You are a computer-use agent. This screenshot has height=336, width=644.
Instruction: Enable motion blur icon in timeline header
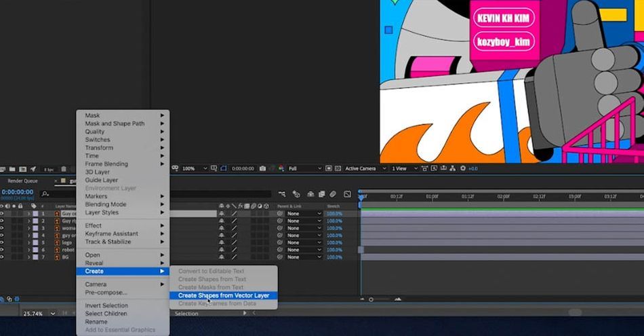(333, 194)
